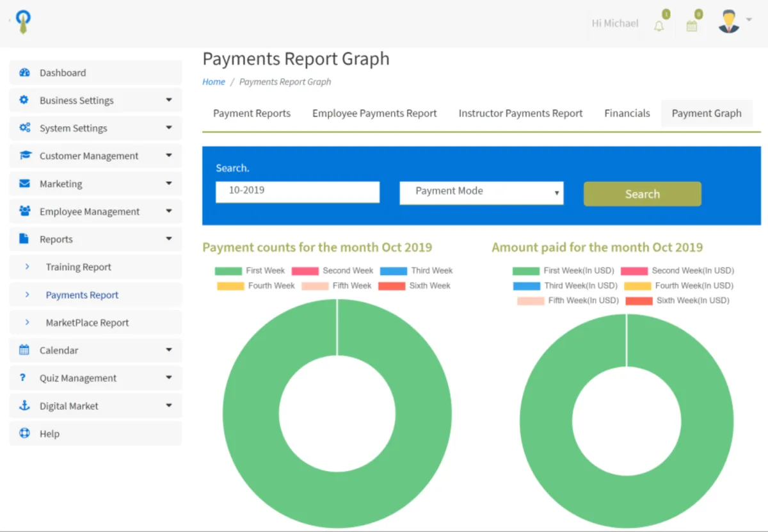The height and width of the screenshot is (532, 768).
Task: Click the Help lifebuoy icon
Action: [24, 433]
